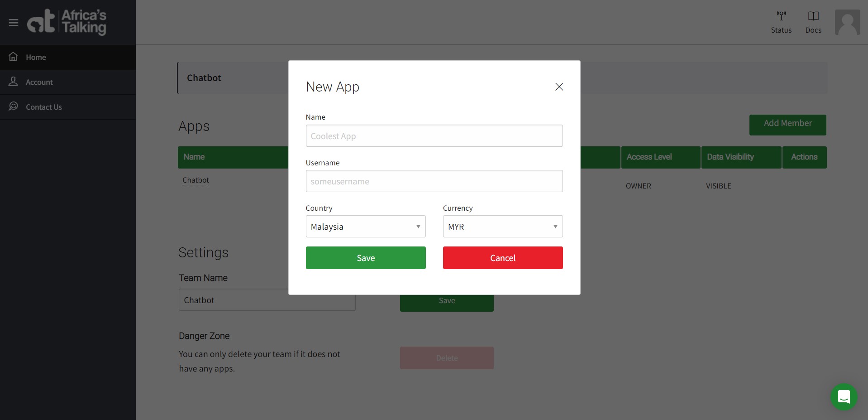Open the chat support bubble
Viewport: 868px width, 420px height.
[844, 397]
